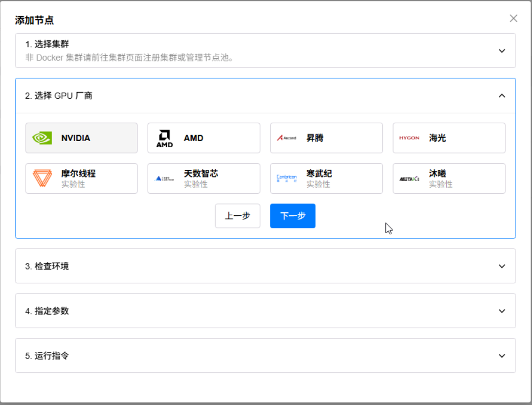Image resolution: width=532 pixels, height=405 pixels.
Task: Select NVIDIA as GPU vendor
Action: pyautogui.click(x=81, y=138)
